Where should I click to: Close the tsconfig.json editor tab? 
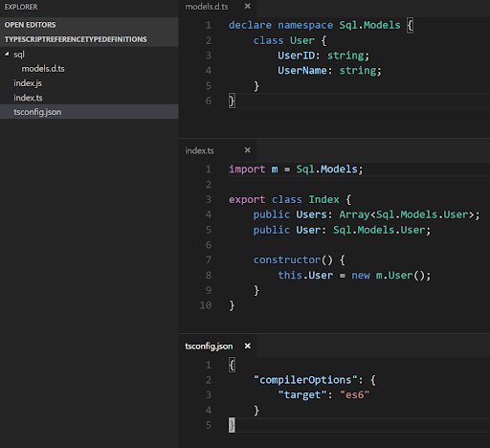click(248, 346)
